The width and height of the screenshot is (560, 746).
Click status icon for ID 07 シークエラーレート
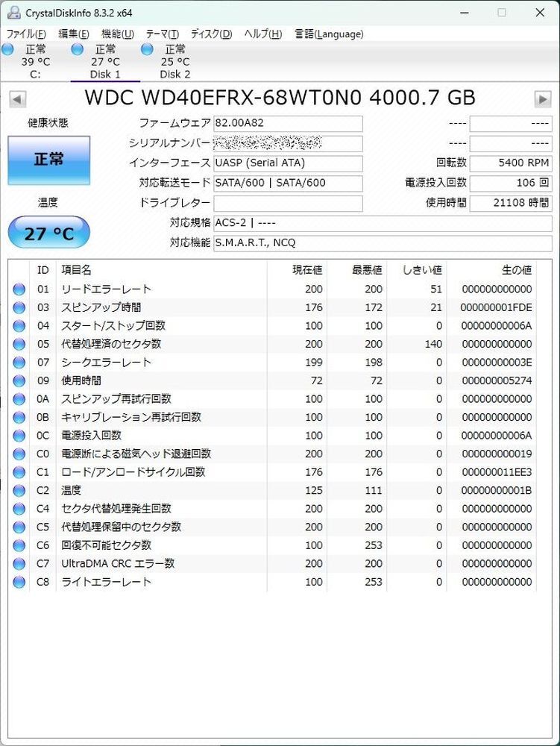click(x=19, y=363)
